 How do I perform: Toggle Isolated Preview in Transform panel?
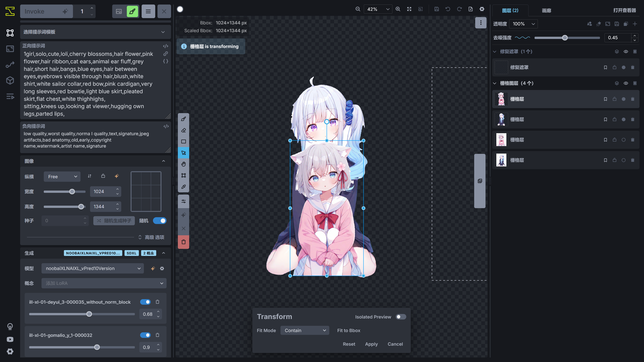[401, 317]
